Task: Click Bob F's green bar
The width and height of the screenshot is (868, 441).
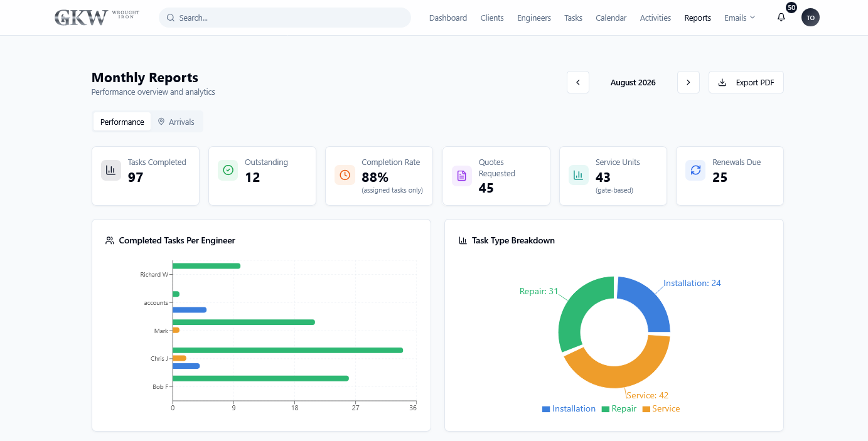Action: click(x=260, y=378)
